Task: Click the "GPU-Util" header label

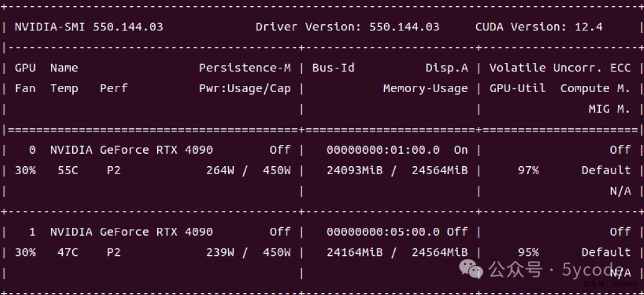Action: [517, 88]
